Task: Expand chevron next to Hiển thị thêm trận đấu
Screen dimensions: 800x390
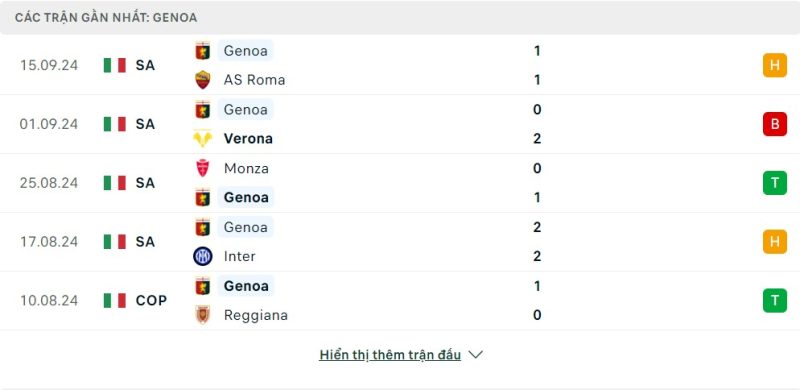Action: (x=476, y=355)
